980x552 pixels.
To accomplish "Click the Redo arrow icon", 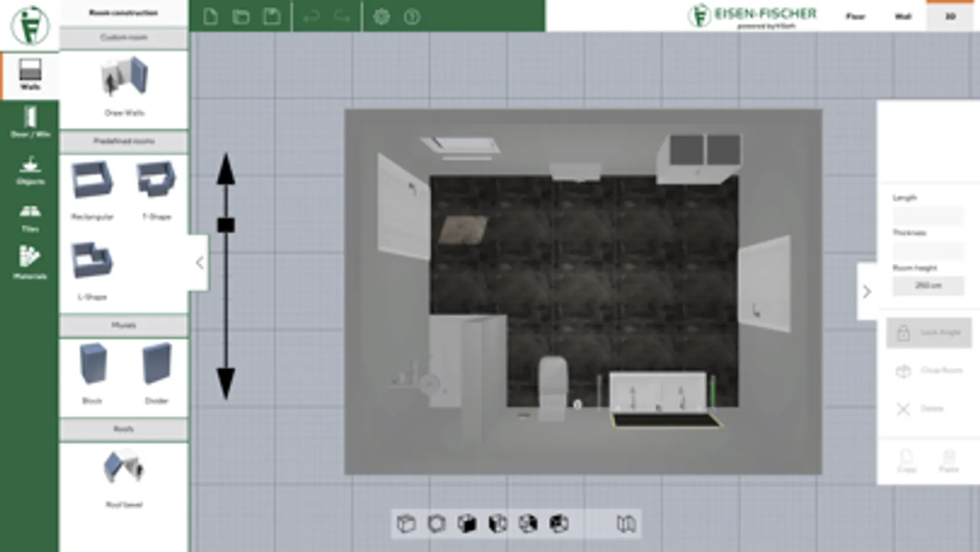I will [x=342, y=17].
